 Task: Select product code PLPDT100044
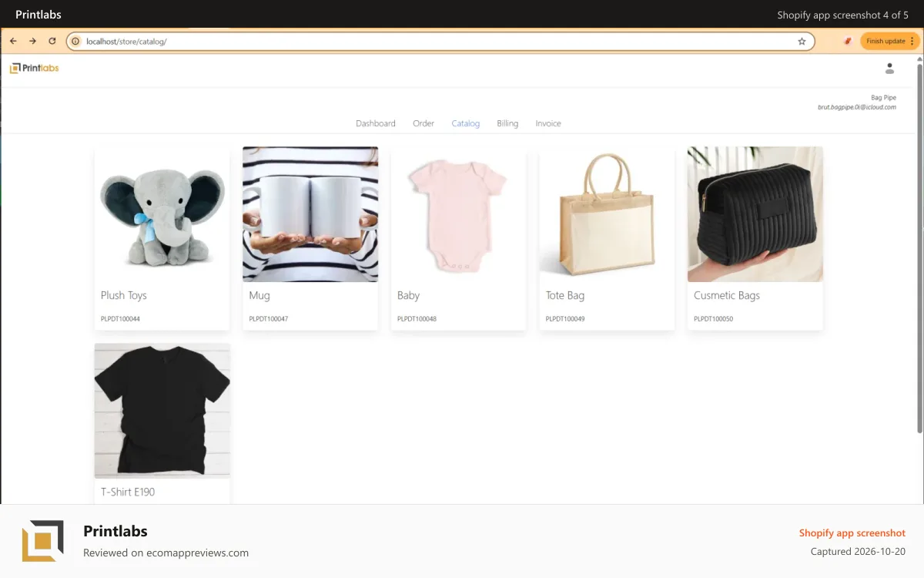[120, 319]
